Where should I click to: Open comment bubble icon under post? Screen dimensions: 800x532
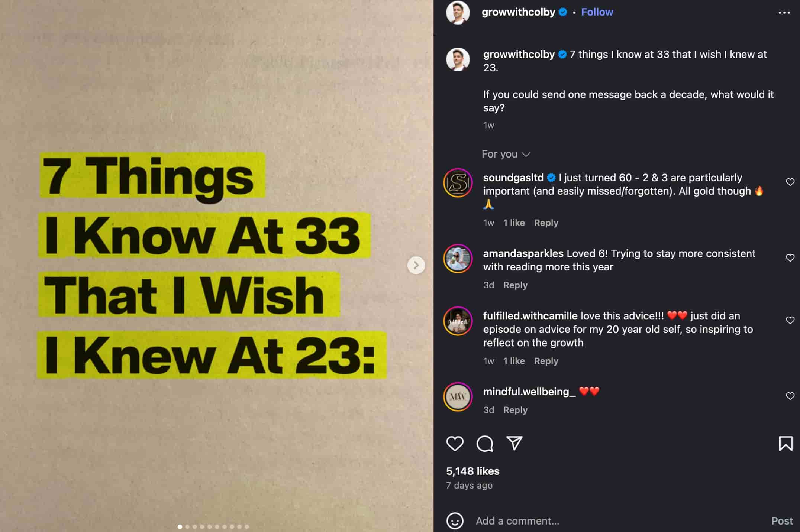485,444
